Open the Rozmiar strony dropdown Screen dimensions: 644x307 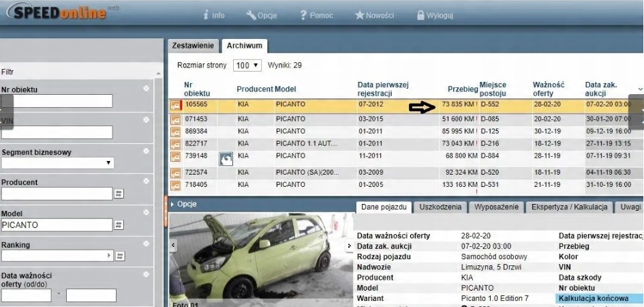click(x=247, y=65)
